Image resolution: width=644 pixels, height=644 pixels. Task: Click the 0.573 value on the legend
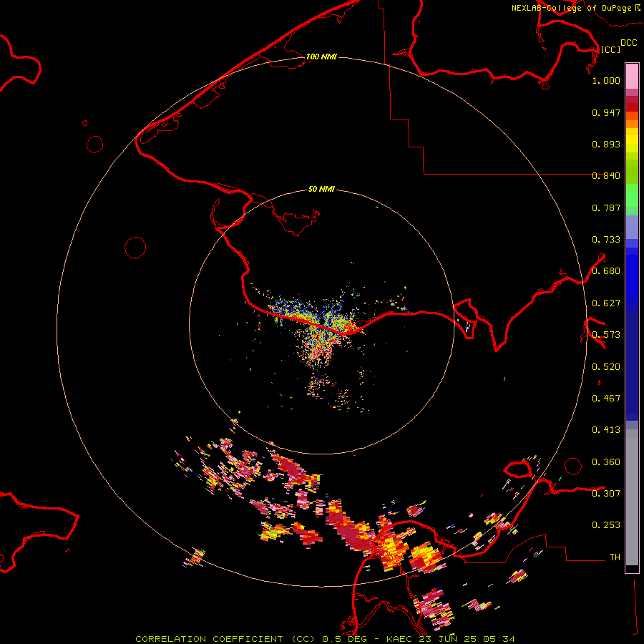point(606,335)
